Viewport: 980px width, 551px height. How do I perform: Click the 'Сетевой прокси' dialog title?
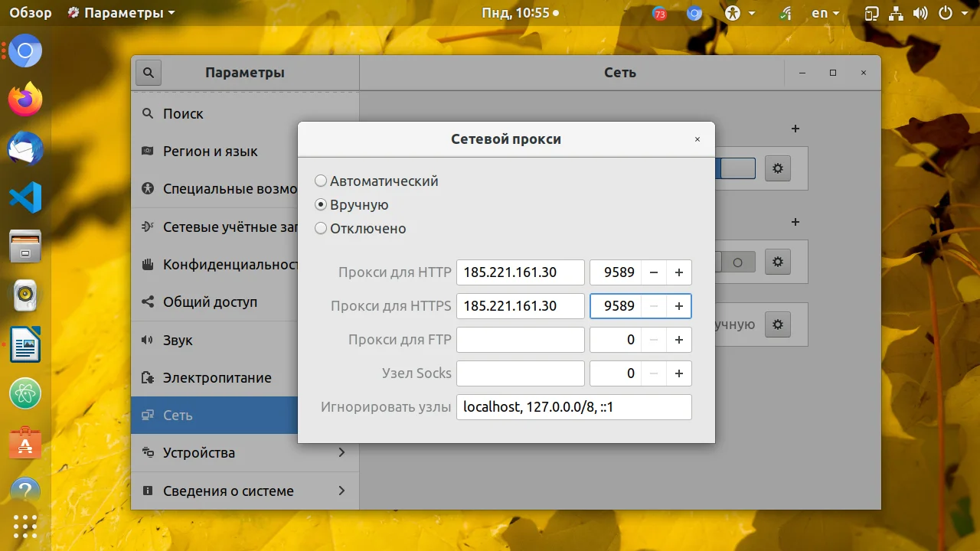click(506, 139)
